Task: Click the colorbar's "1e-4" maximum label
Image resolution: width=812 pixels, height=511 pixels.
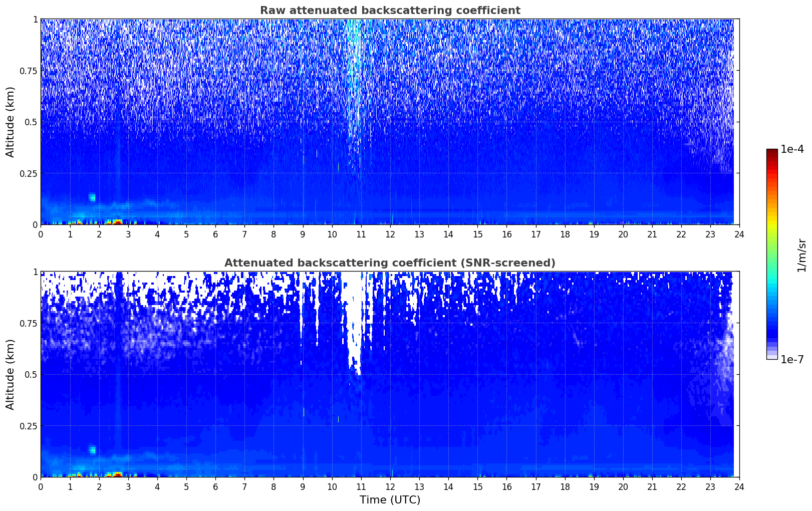Action: 792,149
